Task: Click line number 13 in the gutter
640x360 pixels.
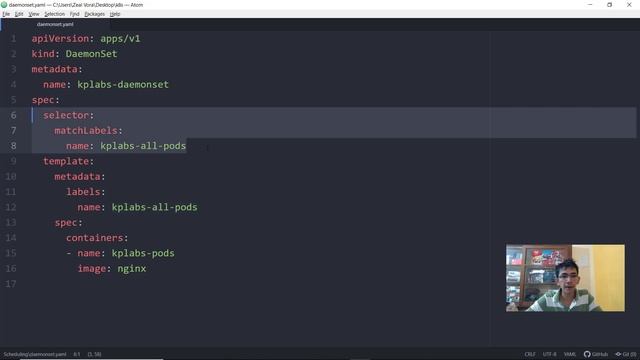Action: click(11, 222)
